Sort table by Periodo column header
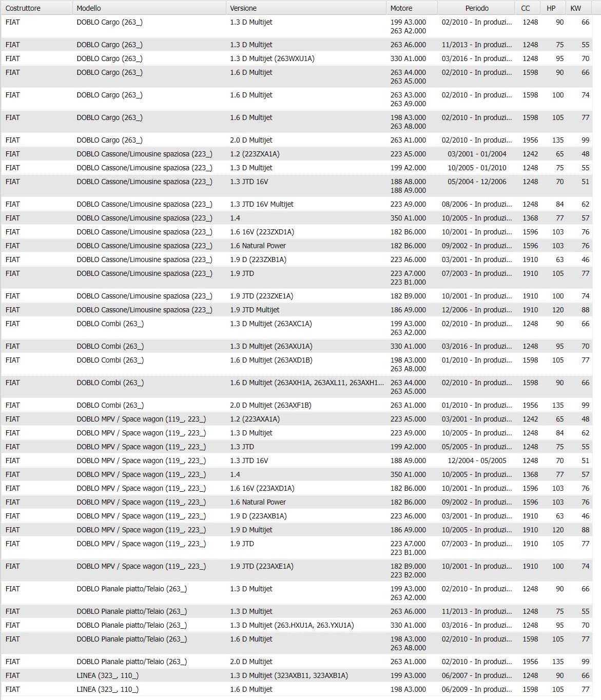The image size is (601, 700). tap(476, 8)
